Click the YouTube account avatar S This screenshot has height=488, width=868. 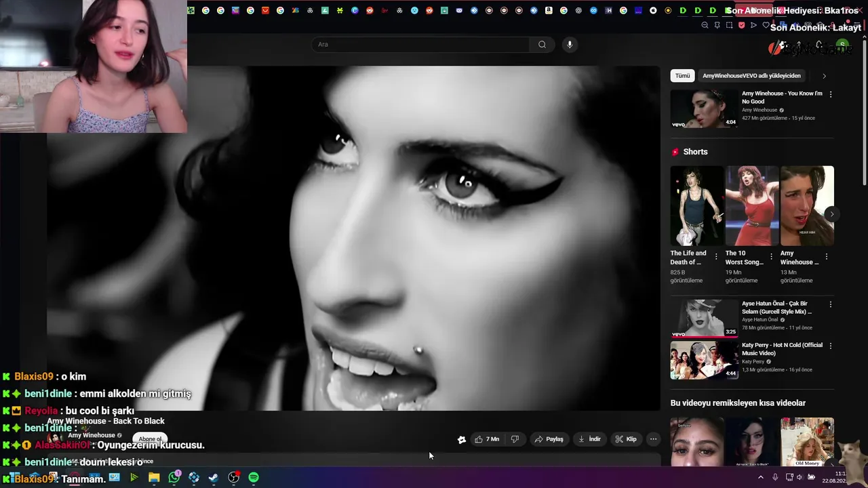(842, 46)
